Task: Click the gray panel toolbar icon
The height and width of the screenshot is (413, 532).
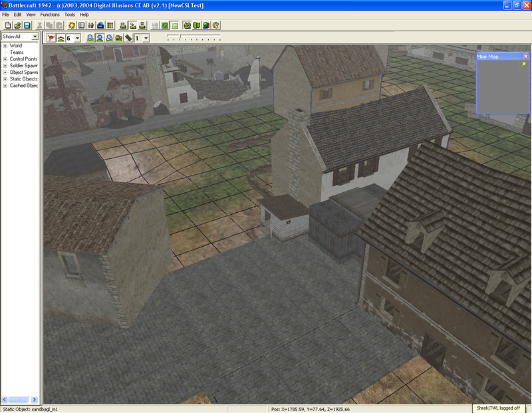Action: [x=81, y=25]
